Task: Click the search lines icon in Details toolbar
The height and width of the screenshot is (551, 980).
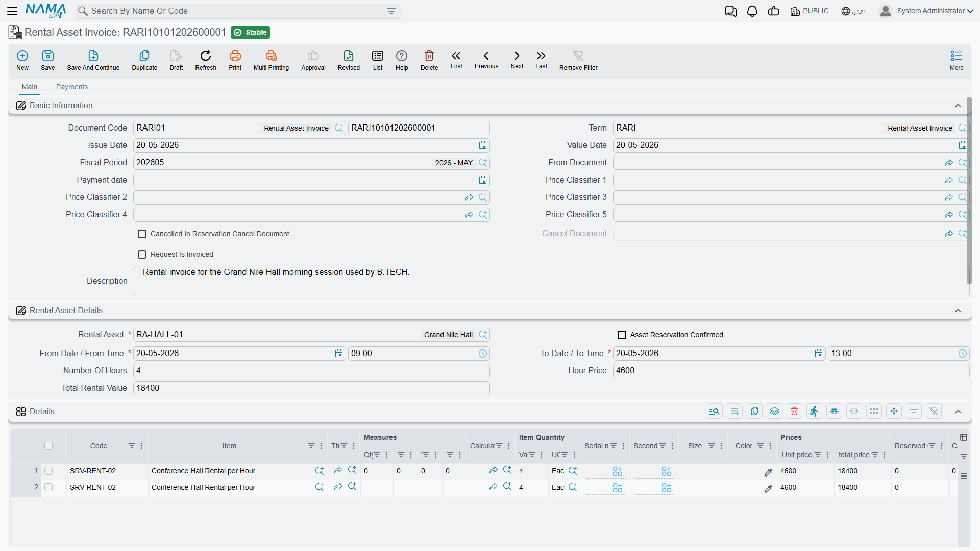Action: [x=715, y=411]
